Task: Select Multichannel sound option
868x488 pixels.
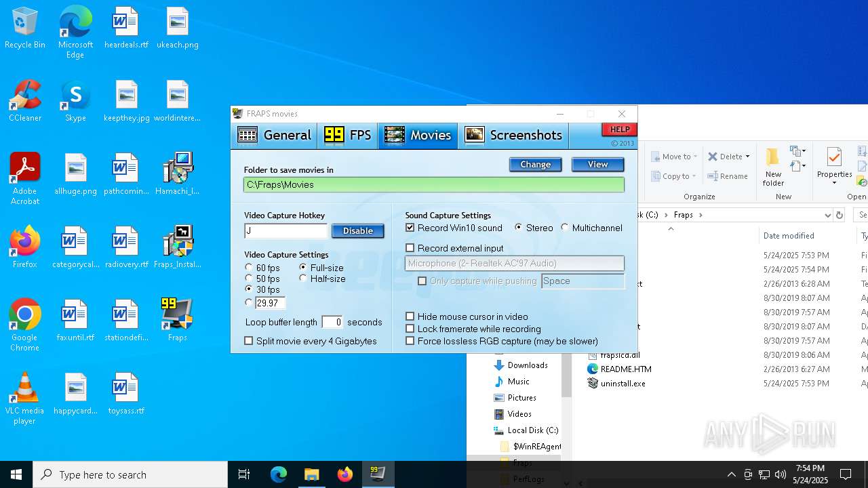Action: click(565, 228)
